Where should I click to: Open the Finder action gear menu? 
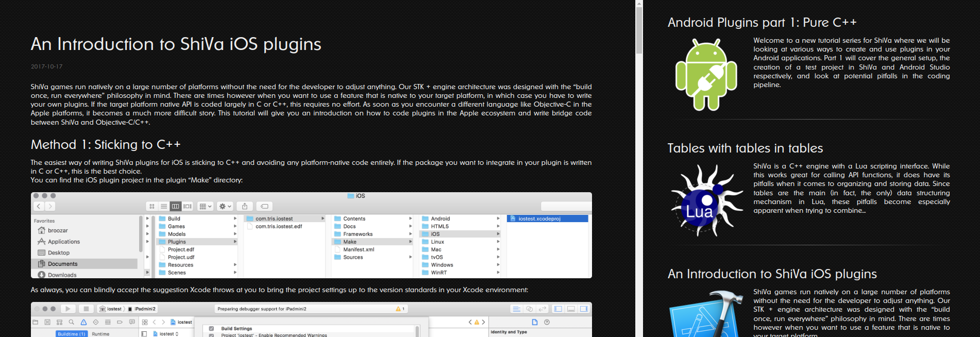(225, 206)
